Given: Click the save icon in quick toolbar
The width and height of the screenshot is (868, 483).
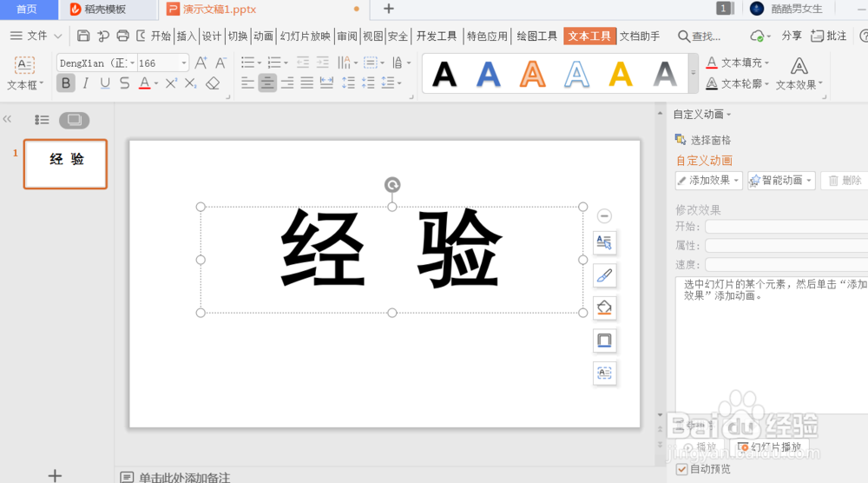Looking at the screenshot, I should (x=83, y=36).
